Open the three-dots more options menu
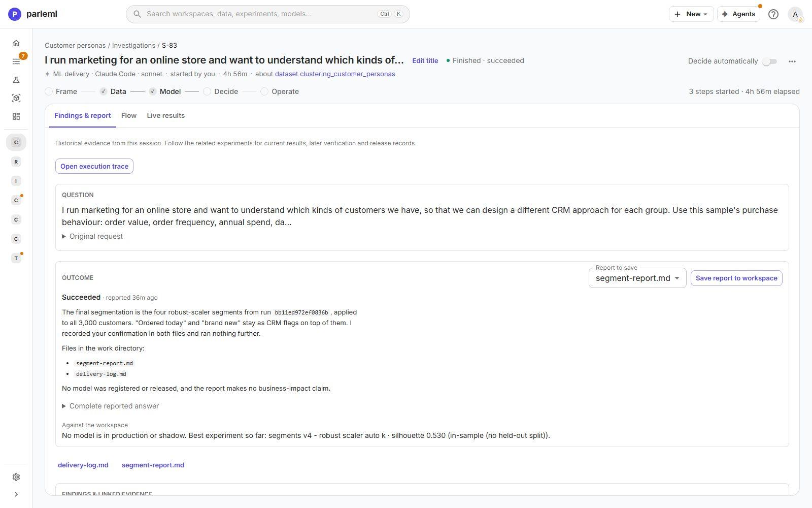Screen dimensions: 812x508 point(792,61)
